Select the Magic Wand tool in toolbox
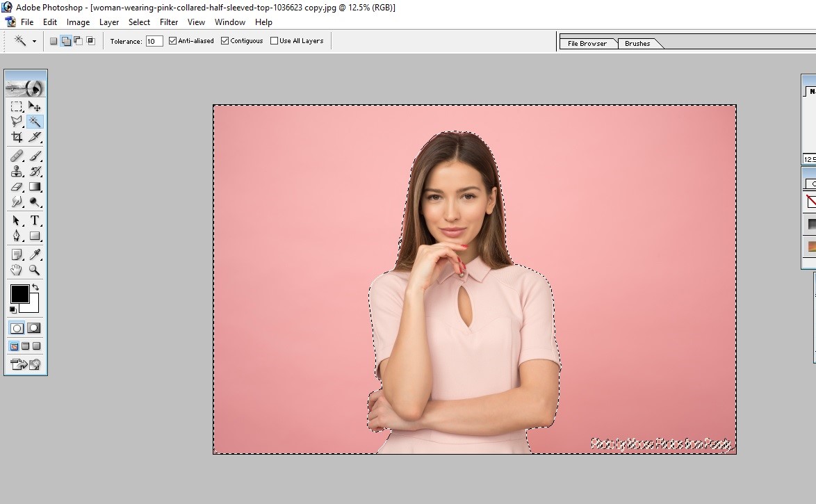Viewport: 816px width, 504px height. point(34,122)
